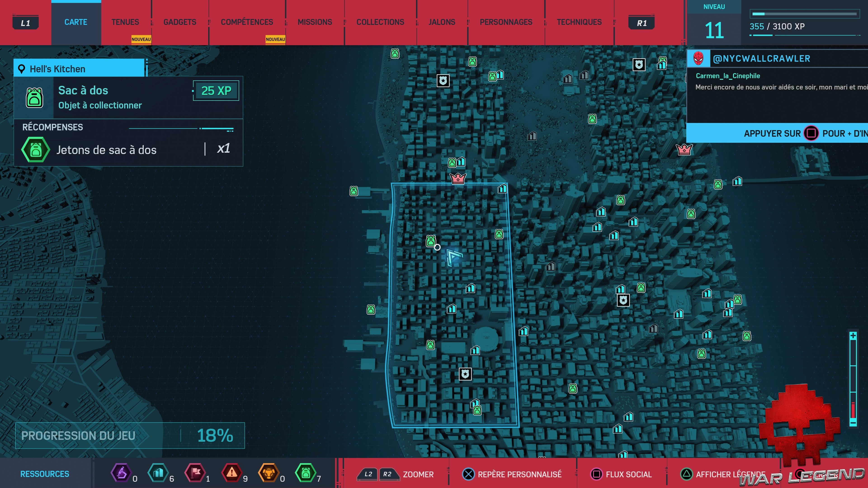868x488 pixels.
Task: Click the zoom plus at slider top
Action: [x=853, y=336]
